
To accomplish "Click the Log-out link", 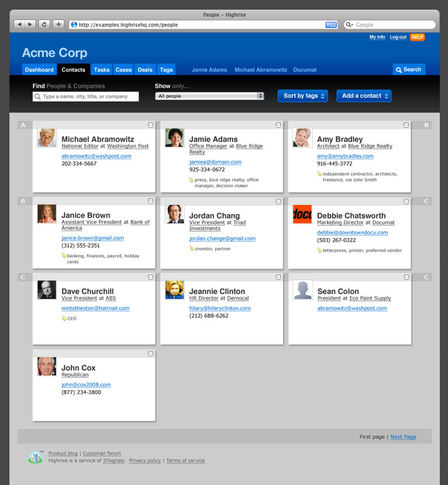I will [398, 37].
